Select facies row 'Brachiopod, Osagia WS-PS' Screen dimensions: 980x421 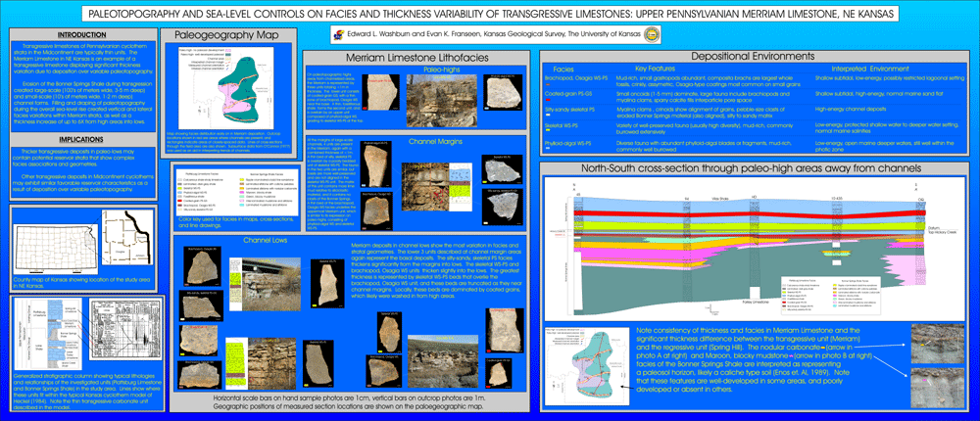(757, 80)
